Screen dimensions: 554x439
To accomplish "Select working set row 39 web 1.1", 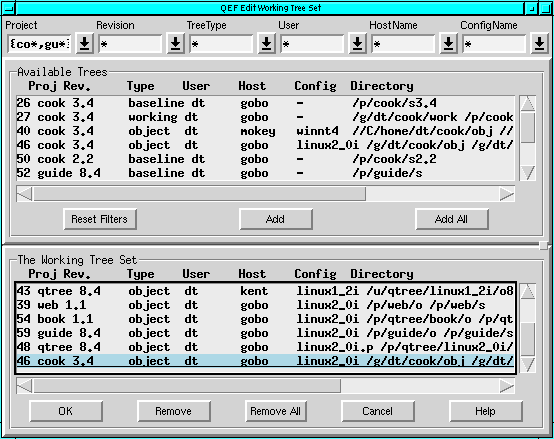I will click(265, 305).
